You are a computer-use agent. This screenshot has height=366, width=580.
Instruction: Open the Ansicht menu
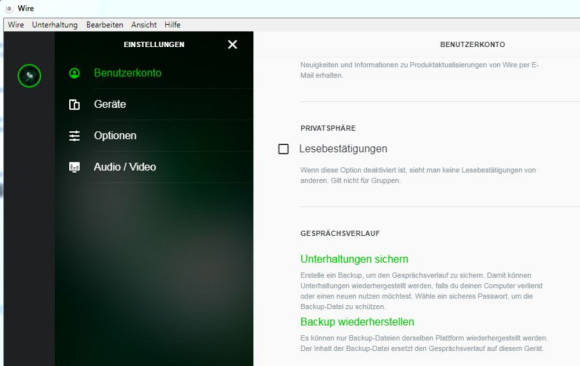click(144, 25)
